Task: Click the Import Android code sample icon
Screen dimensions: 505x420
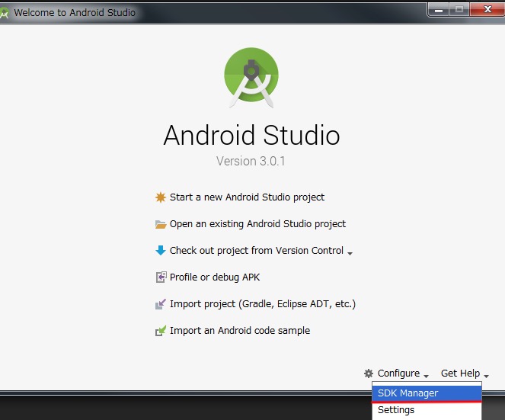Action: (161, 331)
